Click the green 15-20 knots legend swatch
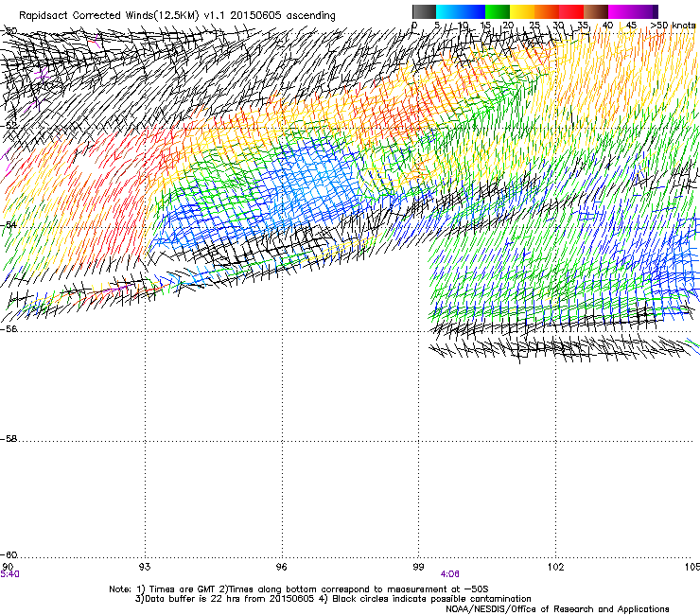The width and height of the screenshot is (700, 615). coord(498,11)
